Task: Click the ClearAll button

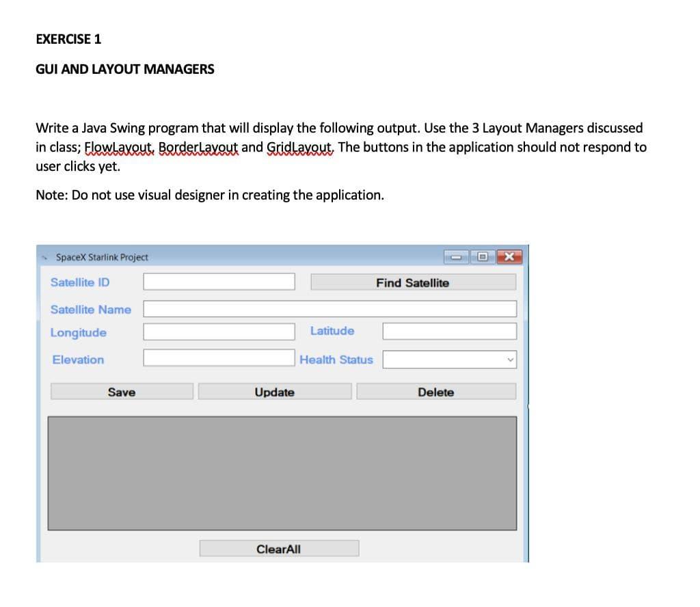Action: click(279, 548)
